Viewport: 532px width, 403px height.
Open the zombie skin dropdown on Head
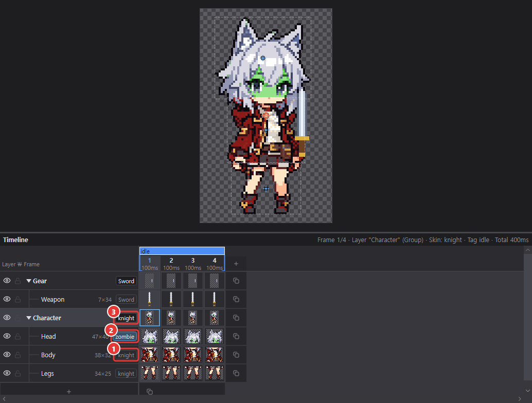click(125, 337)
